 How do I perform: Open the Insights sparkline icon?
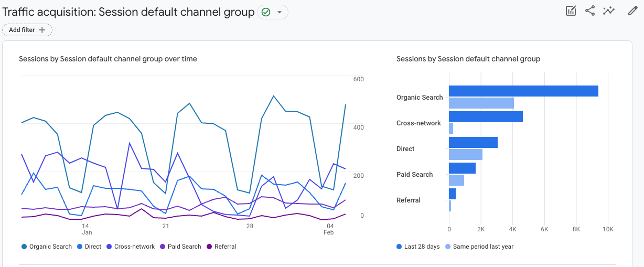pos(609,11)
